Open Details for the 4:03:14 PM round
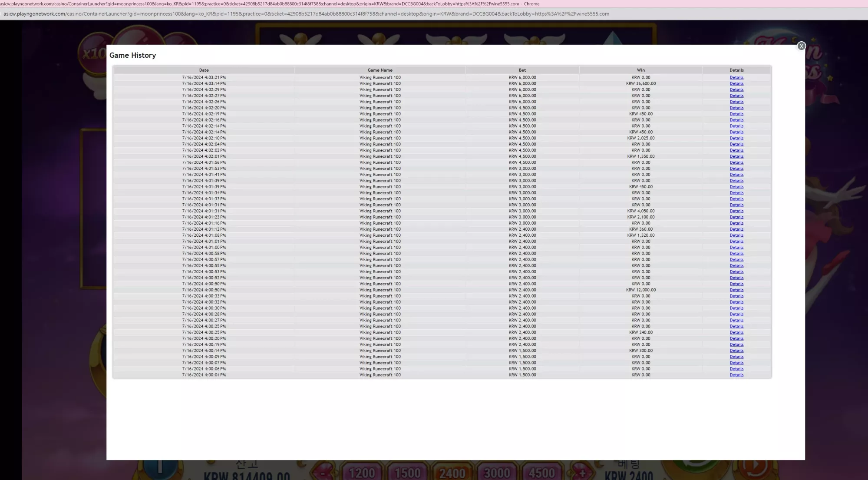The width and height of the screenshot is (868, 480). (736, 83)
